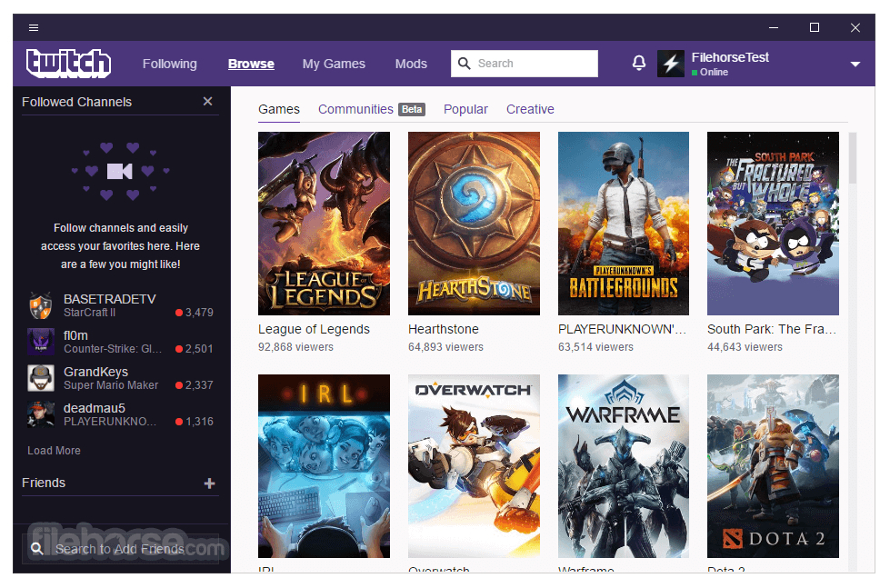The width and height of the screenshot is (890, 588).
Task: Open South Park Fractured But Whole cover
Action: 773,224
